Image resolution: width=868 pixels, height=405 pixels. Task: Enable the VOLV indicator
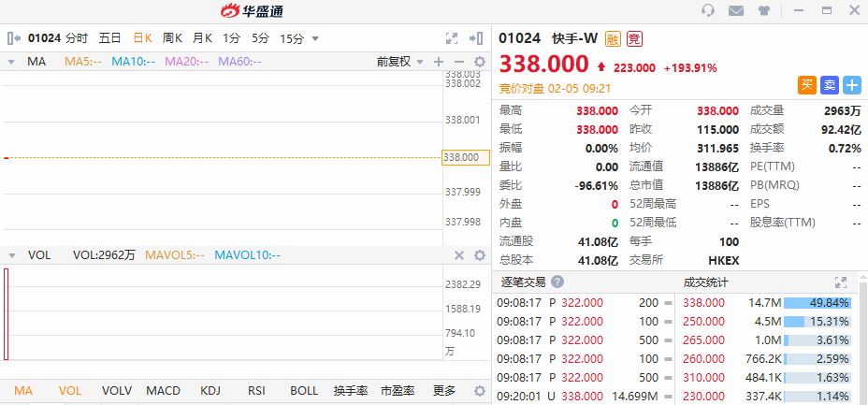tap(117, 391)
